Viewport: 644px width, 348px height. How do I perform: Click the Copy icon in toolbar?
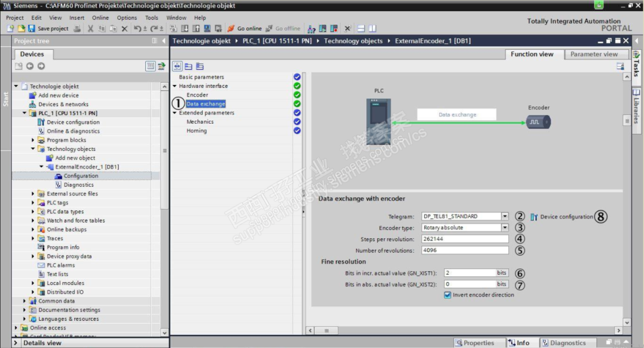pos(101,29)
